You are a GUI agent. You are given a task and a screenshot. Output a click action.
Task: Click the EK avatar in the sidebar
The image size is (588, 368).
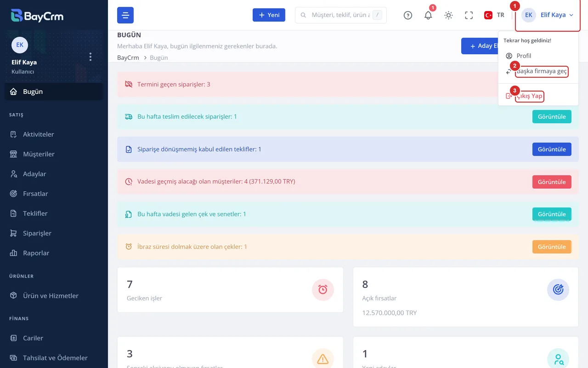click(x=20, y=45)
